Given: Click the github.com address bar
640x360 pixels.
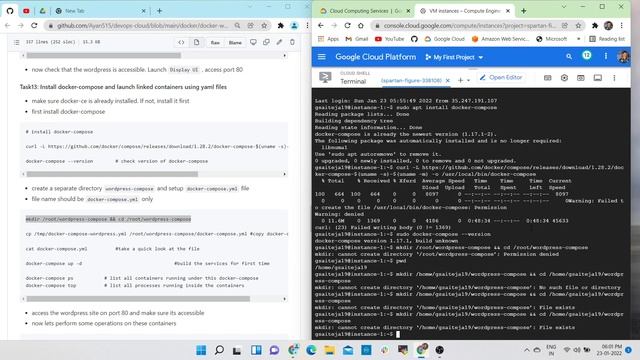Looking at the screenshot, I should pos(142,25).
